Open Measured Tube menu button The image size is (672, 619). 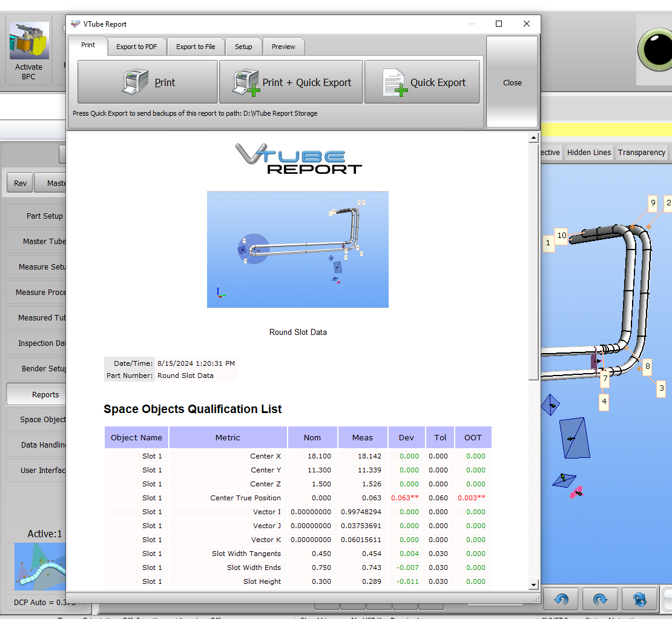[36, 317]
